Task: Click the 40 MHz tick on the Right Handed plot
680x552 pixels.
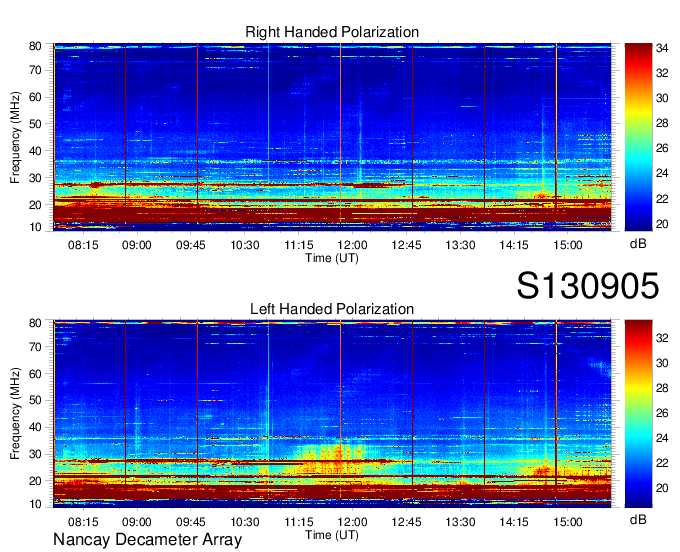Action: coord(35,151)
